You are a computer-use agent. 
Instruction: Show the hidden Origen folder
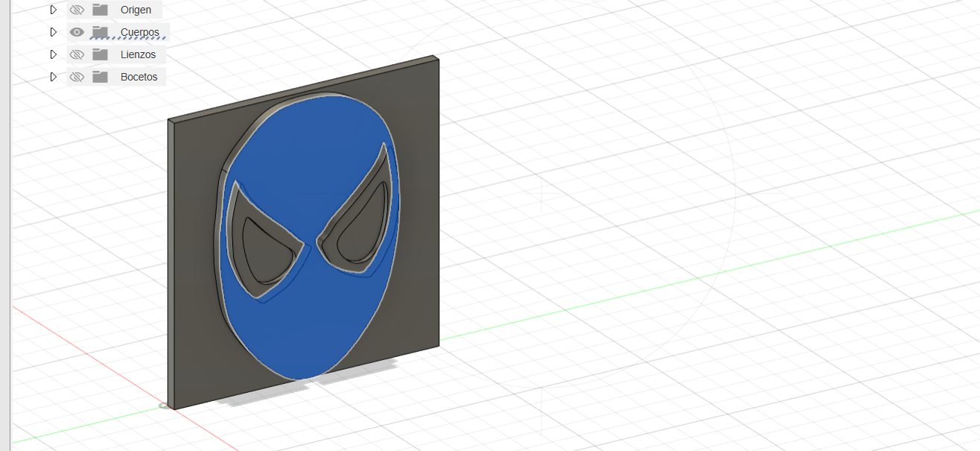point(76,10)
